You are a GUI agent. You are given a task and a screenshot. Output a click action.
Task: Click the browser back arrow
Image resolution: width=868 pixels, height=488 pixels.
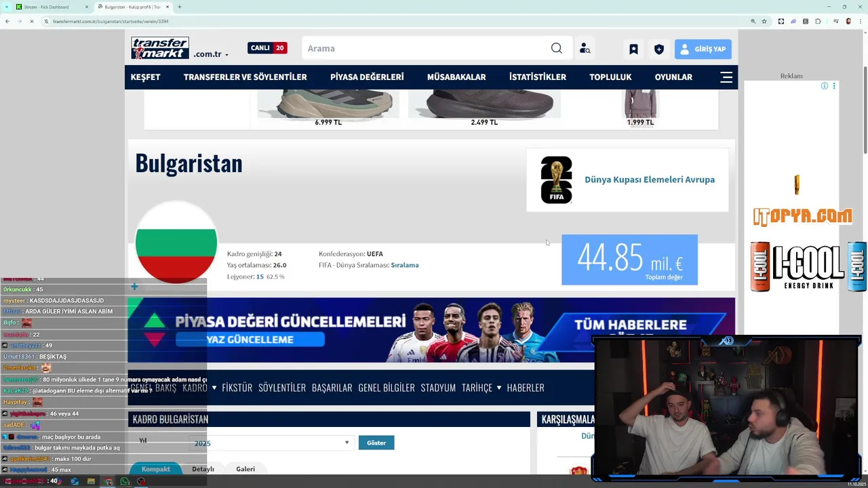click(7, 21)
